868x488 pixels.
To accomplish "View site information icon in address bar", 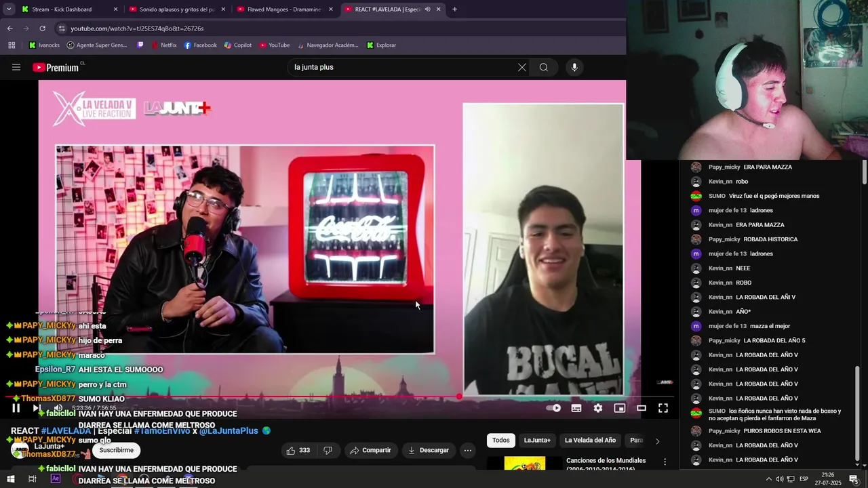I will click(x=62, y=28).
